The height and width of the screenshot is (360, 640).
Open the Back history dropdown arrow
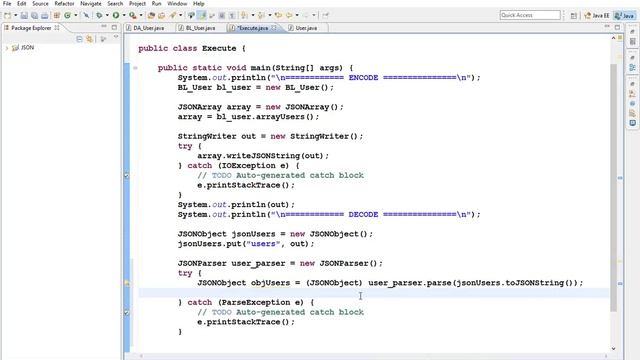coord(297,16)
